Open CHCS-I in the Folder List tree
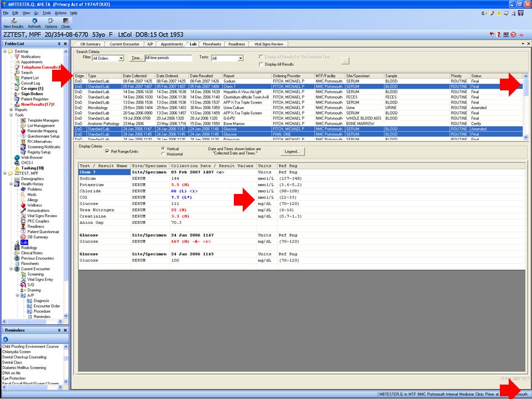The height and width of the screenshot is (399, 532). click(x=27, y=163)
